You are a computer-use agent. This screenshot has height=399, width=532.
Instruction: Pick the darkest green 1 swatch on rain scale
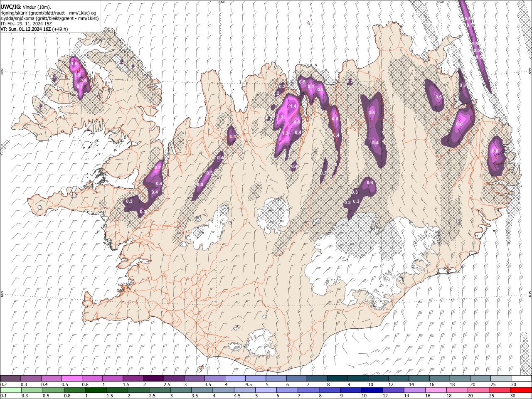[x=96, y=390]
